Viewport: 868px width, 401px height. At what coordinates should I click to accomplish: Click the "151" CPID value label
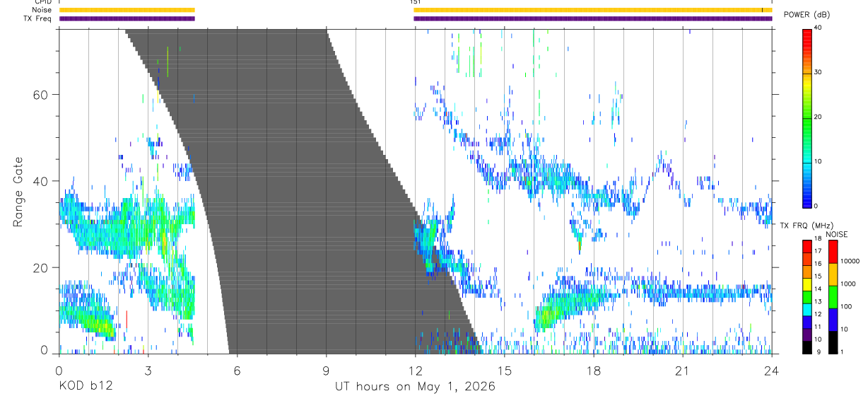pyautogui.click(x=415, y=2)
